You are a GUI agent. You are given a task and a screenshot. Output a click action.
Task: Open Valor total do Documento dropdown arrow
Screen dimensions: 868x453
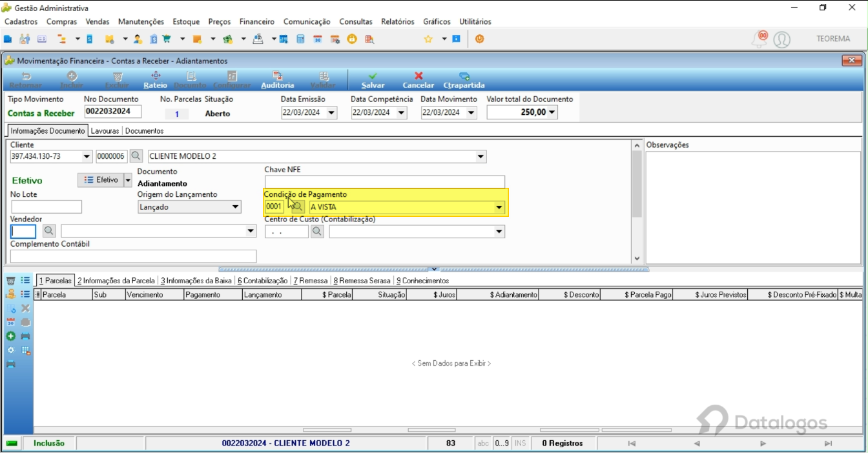[552, 112]
